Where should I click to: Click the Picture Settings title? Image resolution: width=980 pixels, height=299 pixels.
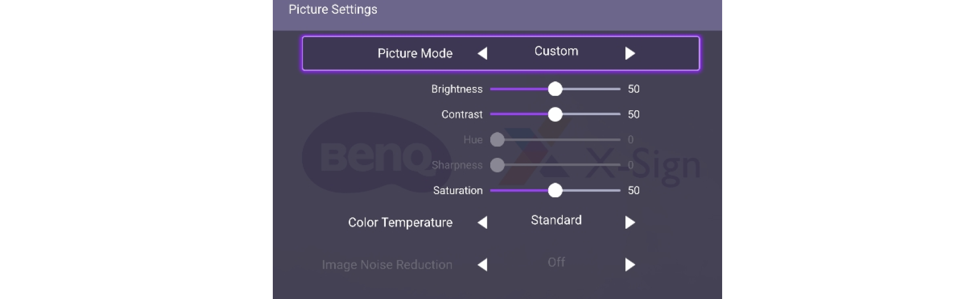(333, 9)
